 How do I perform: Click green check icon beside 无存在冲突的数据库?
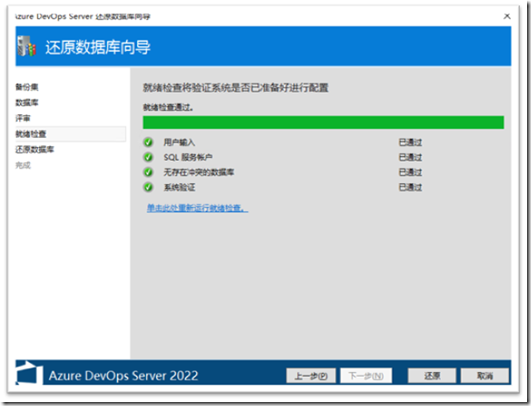click(x=148, y=172)
